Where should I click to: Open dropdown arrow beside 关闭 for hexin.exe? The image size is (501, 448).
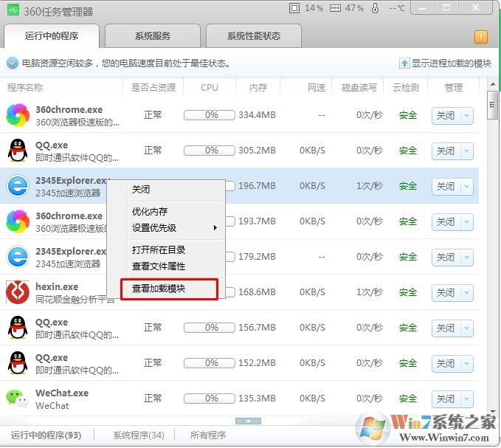(467, 293)
